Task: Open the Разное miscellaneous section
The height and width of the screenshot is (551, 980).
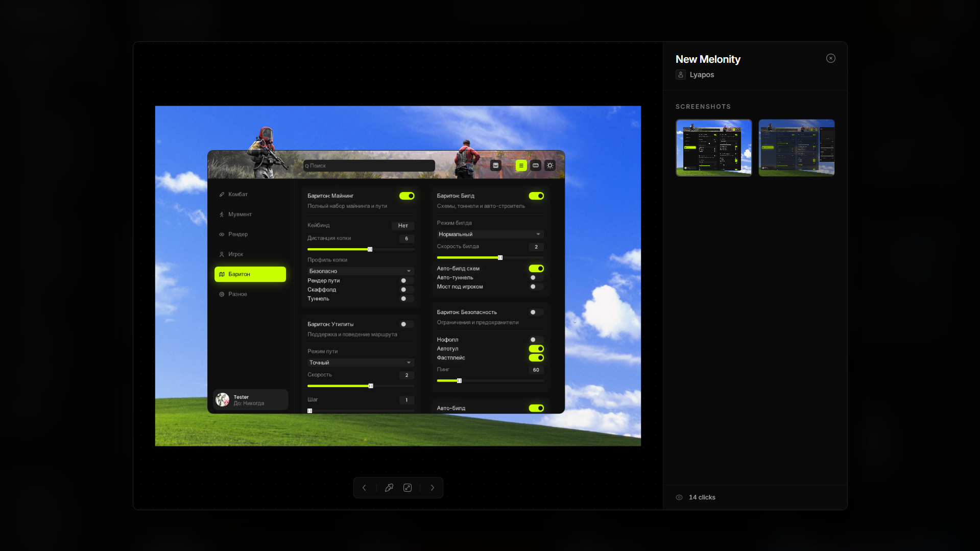Action: tap(238, 294)
